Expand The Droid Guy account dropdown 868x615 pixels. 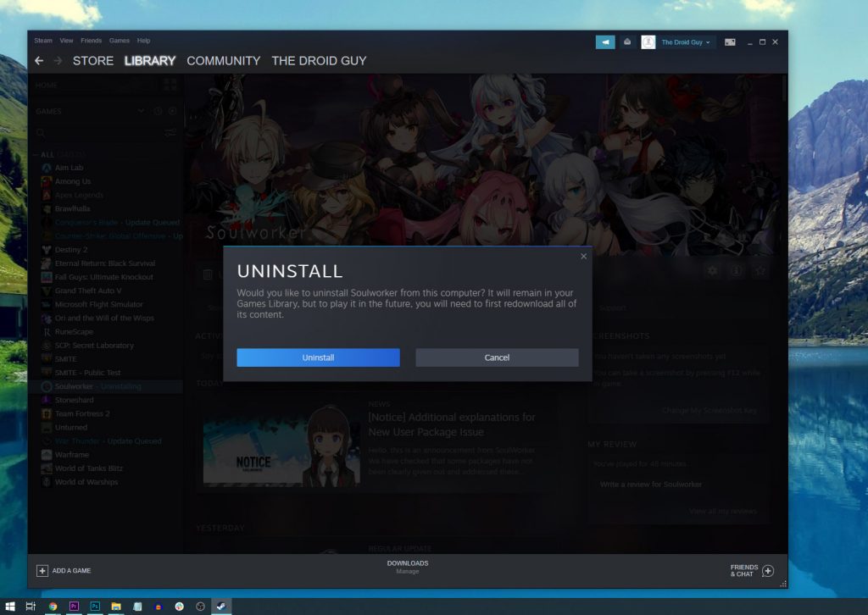(x=685, y=42)
